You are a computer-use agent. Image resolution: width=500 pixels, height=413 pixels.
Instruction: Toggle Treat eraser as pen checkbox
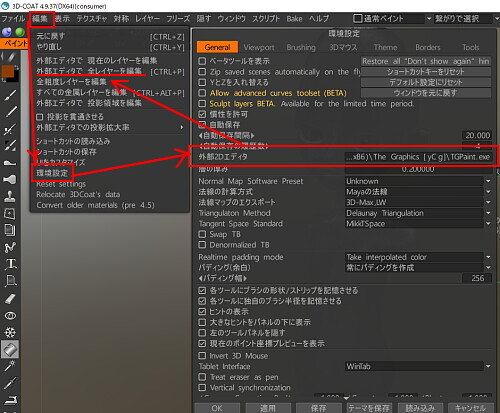[x=202, y=377]
